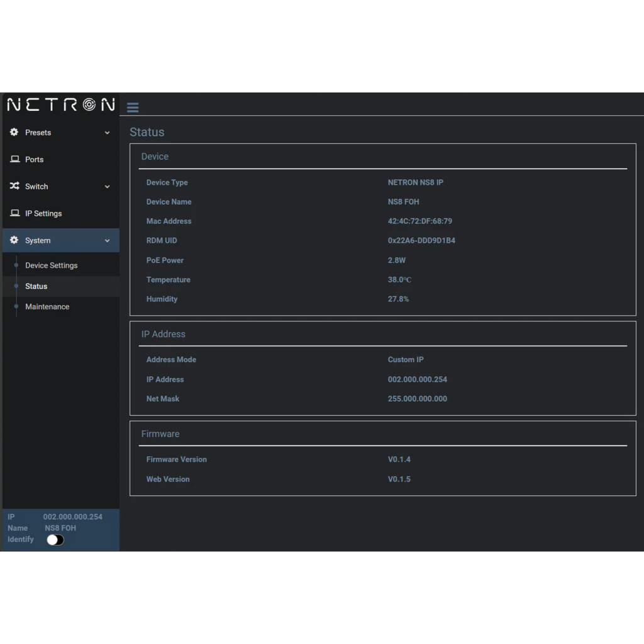
Task: Select the Ports monitor icon
Action: [13, 159]
